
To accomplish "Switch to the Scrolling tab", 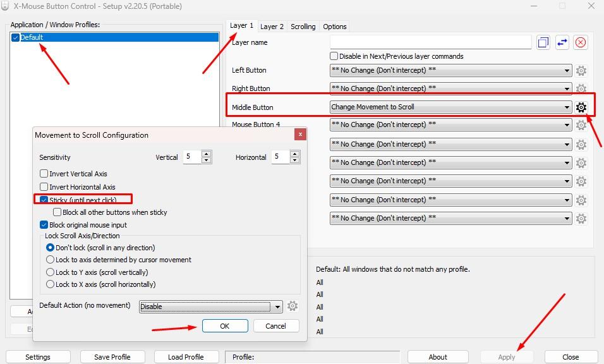I will coord(303,27).
